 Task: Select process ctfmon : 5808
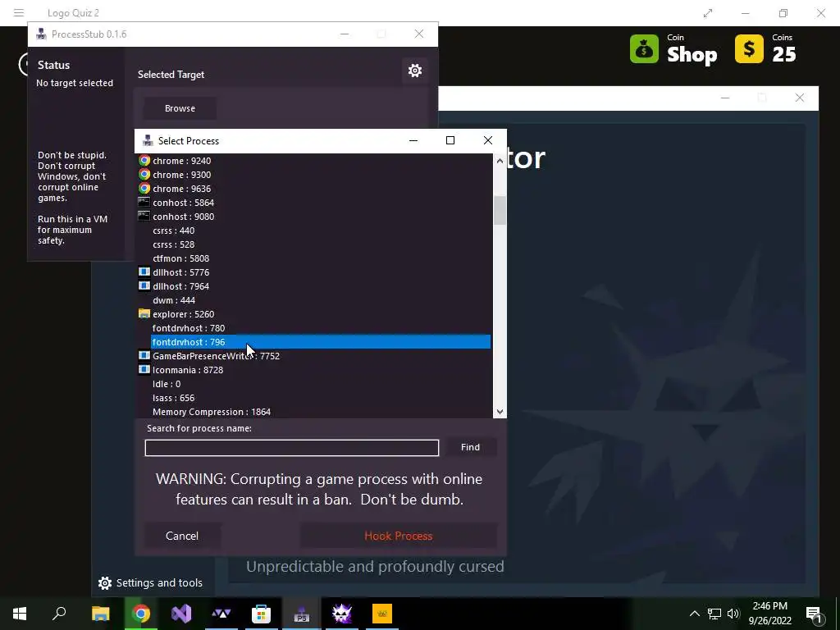[181, 258]
